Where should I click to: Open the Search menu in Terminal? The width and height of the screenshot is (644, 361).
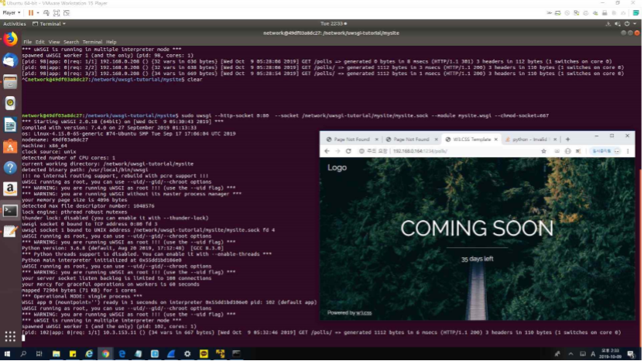click(x=71, y=42)
